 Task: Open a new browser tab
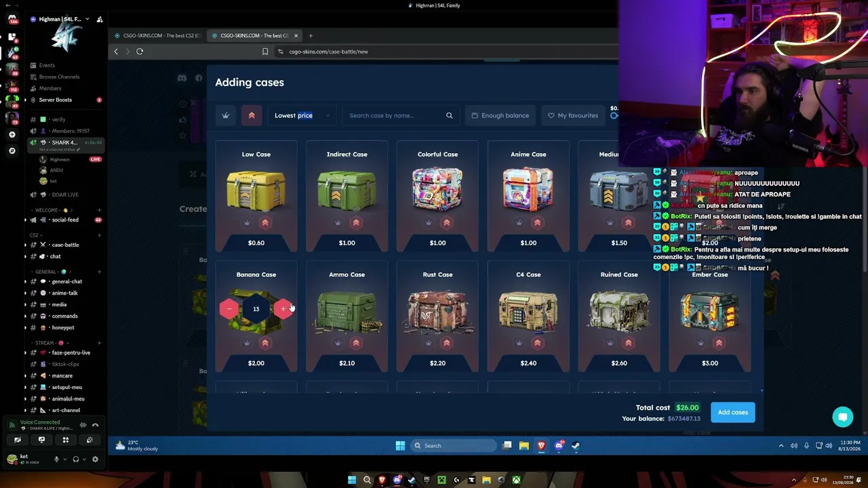click(x=311, y=35)
